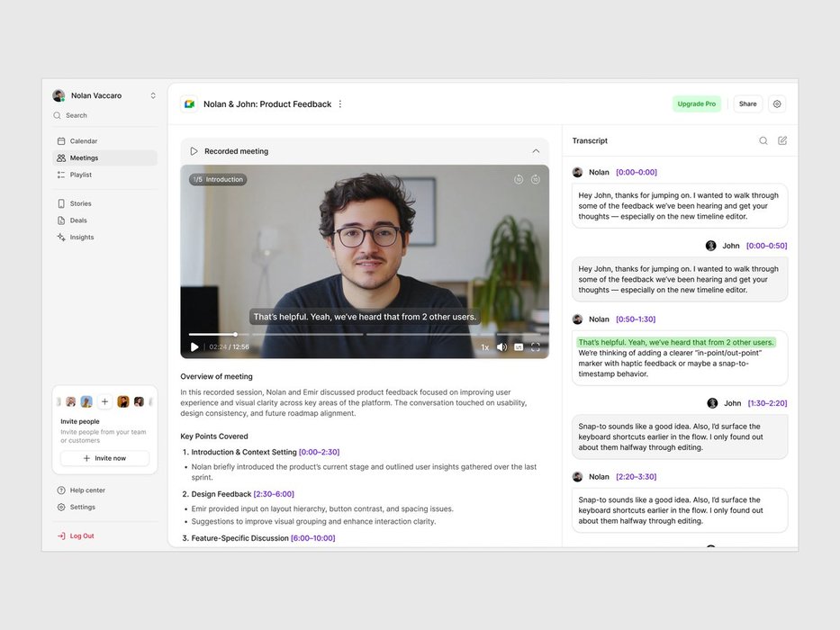Rewind the video 10 seconds
This screenshot has width=840, height=630.
[519, 179]
